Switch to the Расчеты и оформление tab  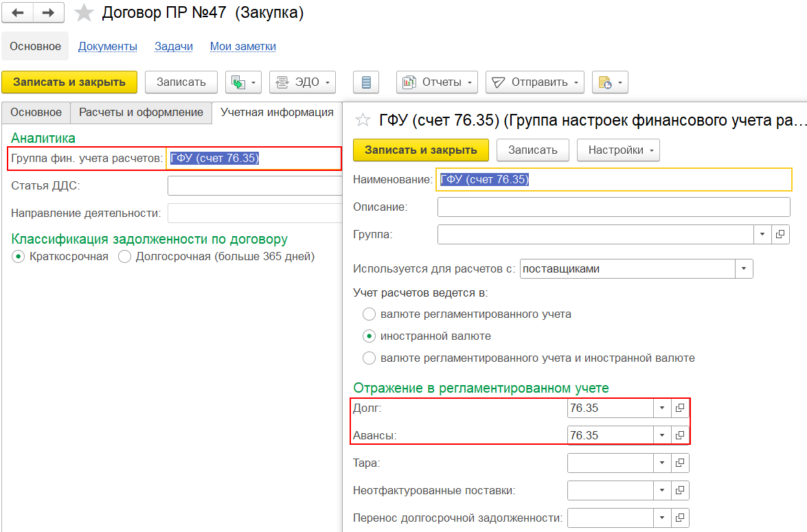click(141, 113)
